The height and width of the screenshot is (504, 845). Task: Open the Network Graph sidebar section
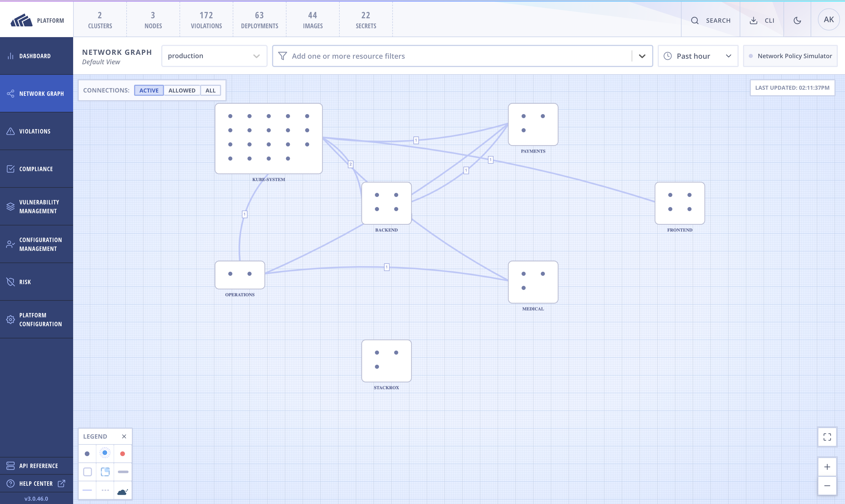tap(36, 93)
